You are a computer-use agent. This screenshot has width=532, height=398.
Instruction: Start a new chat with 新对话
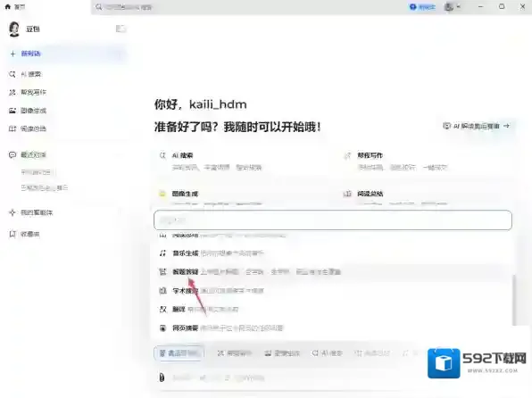click(67, 54)
